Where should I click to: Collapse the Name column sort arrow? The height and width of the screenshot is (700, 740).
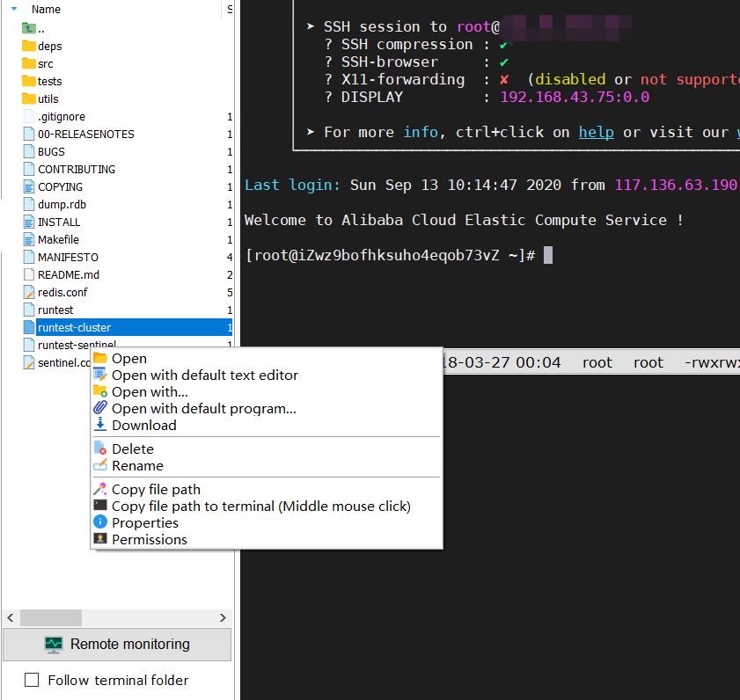point(14,9)
